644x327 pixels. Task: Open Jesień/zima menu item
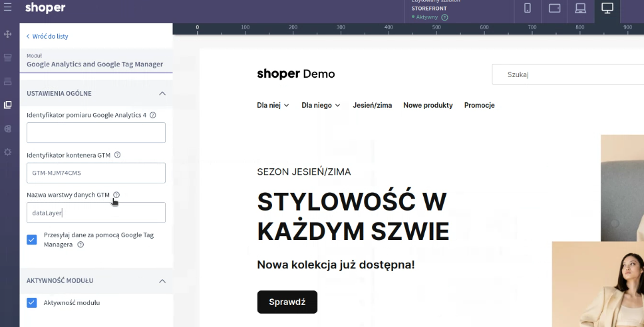pyautogui.click(x=372, y=106)
